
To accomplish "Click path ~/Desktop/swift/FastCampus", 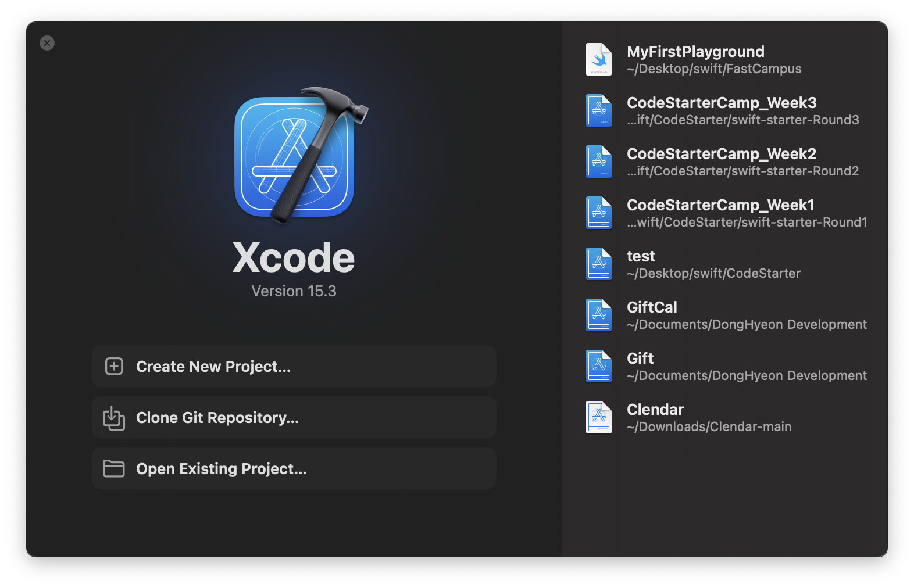I will [x=714, y=69].
